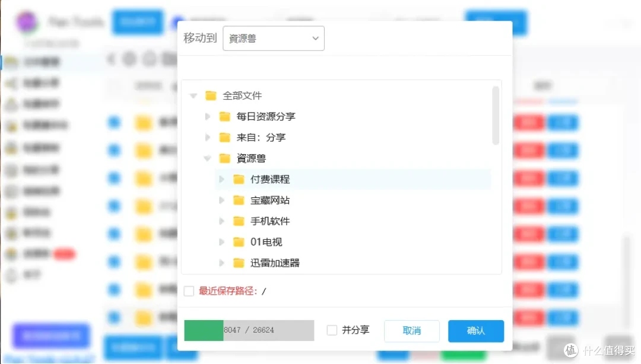Enable the 并分享 checkbox
Screen dimensions: 641x364
(x=332, y=330)
